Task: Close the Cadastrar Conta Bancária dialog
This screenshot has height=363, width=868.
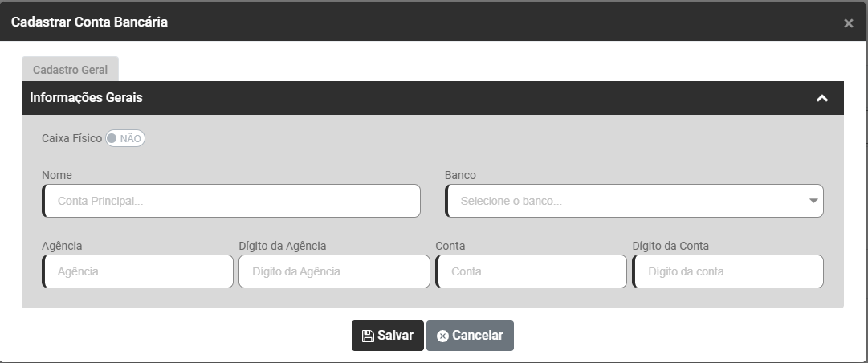Action: point(849,23)
